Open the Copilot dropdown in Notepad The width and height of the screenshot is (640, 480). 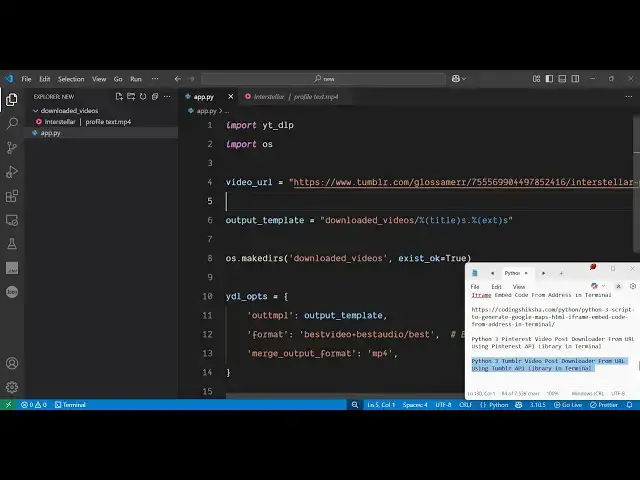(x=597, y=286)
